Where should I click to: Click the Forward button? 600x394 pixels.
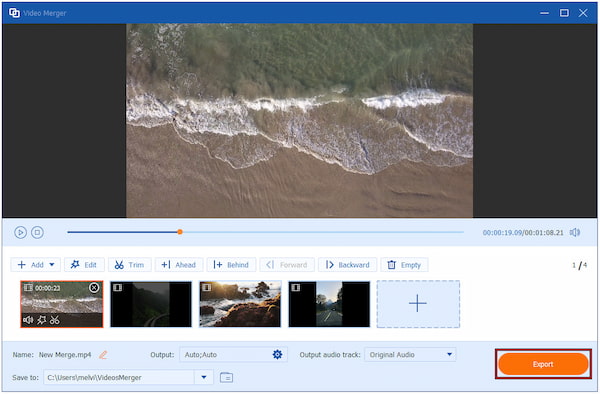287,265
